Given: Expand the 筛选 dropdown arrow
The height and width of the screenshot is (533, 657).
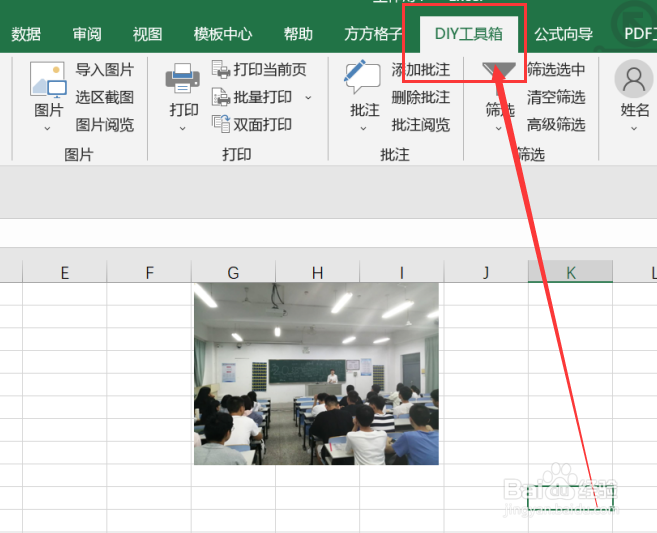Looking at the screenshot, I should pyautogui.click(x=499, y=128).
